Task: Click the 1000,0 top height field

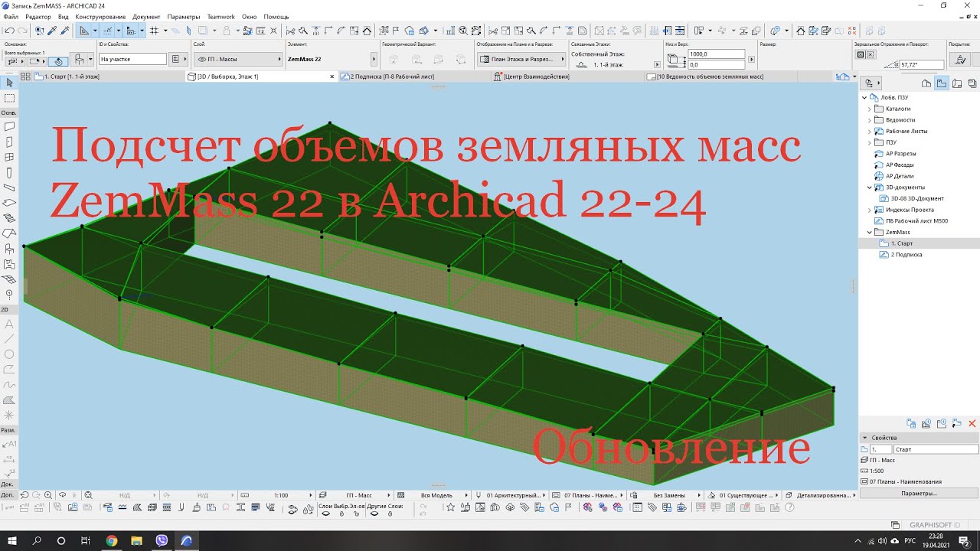Action: click(x=717, y=54)
